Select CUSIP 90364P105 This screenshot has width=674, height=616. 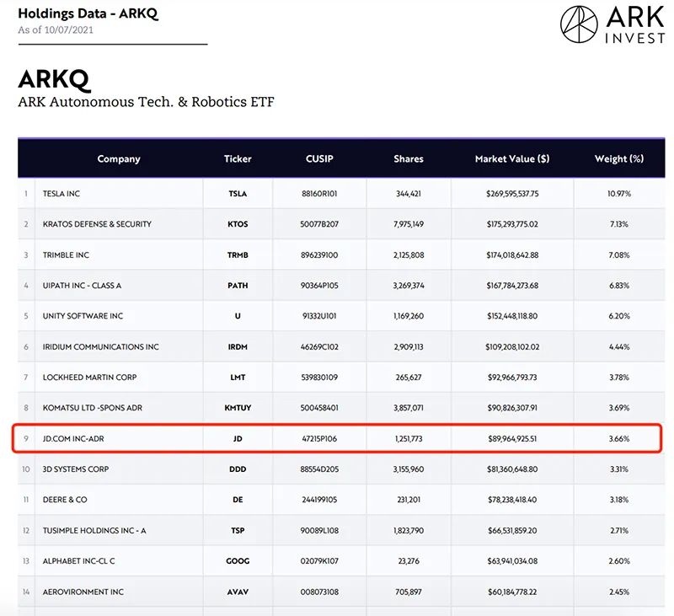[x=319, y=286]
